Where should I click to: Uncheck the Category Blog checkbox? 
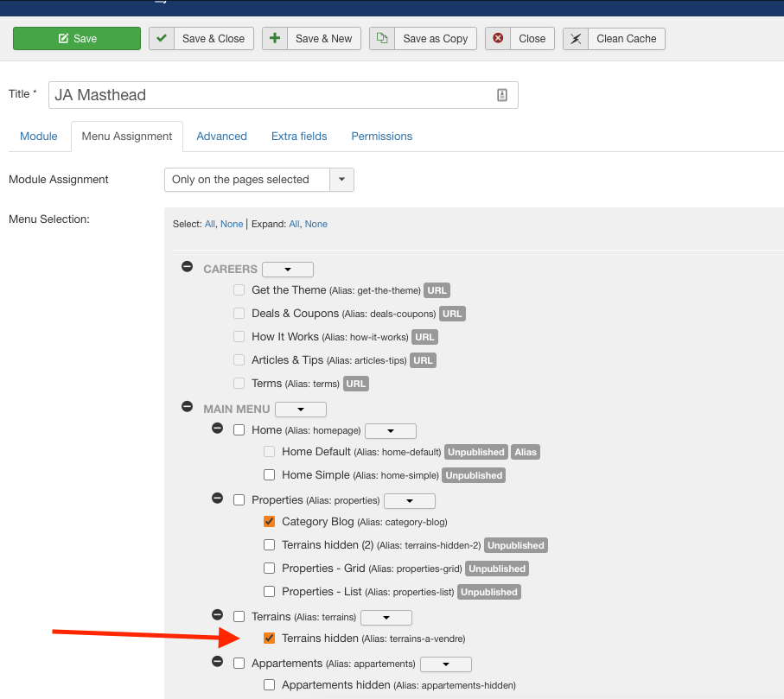[x=269, y=522]
